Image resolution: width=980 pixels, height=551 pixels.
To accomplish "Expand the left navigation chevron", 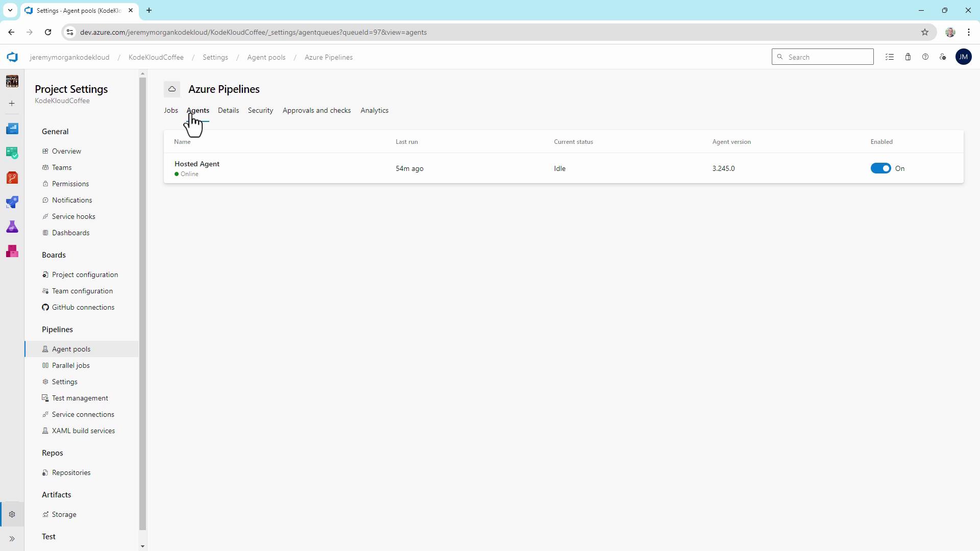I will pyautogui.click(x=12, y=539).
